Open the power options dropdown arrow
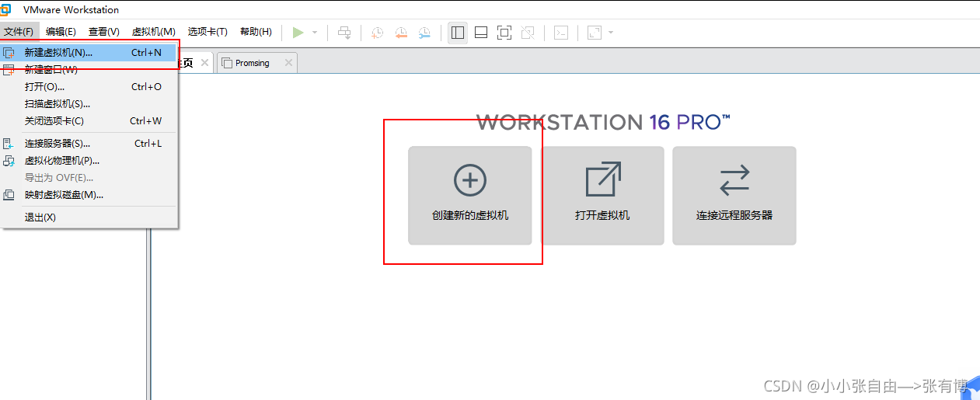This screenshot has width=980, height=400. [x=315, y=33]
